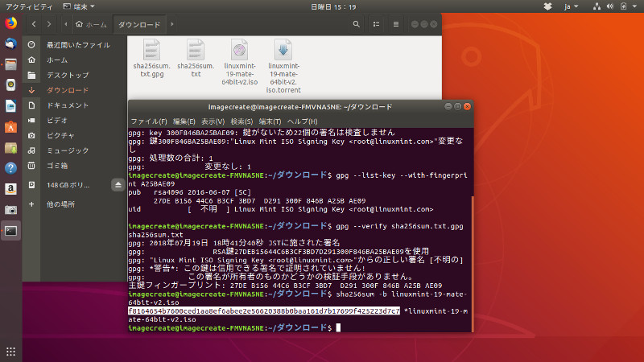
Task: Click the terminal scrollbar
Action: tap(473, 264)
